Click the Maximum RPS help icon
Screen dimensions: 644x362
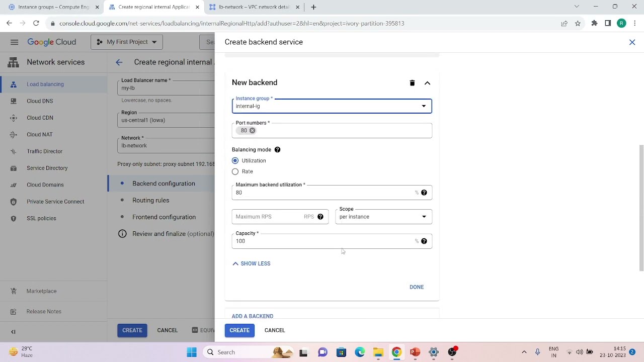pyautogui.click(x=320, y=217)
